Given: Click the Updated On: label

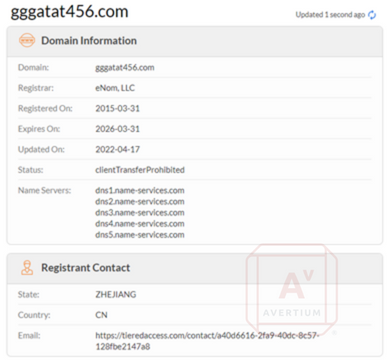Looking at the screenshot, I should pyautogui.click(x=41, y=149).
